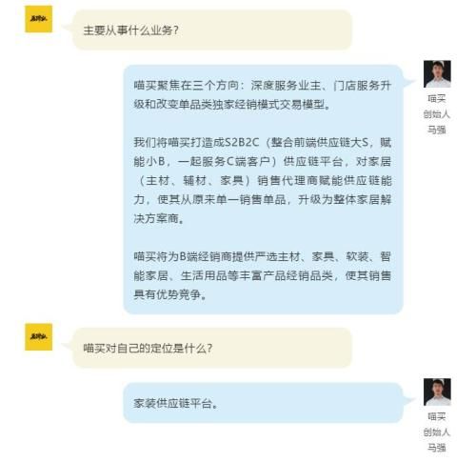Click the line starting 能小B,一起服务C端客户
Viewport: 476px width, 462px height.
pos(262,161)
